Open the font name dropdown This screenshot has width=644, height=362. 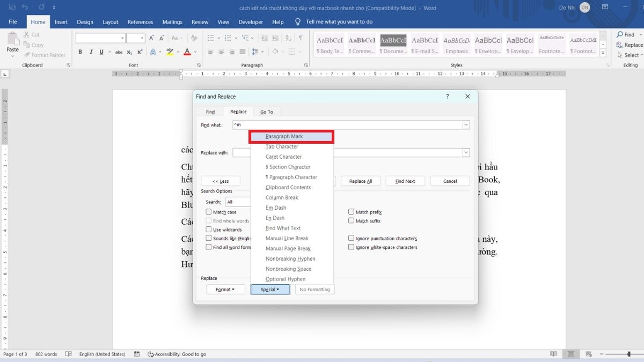click(x=122, y=38)
